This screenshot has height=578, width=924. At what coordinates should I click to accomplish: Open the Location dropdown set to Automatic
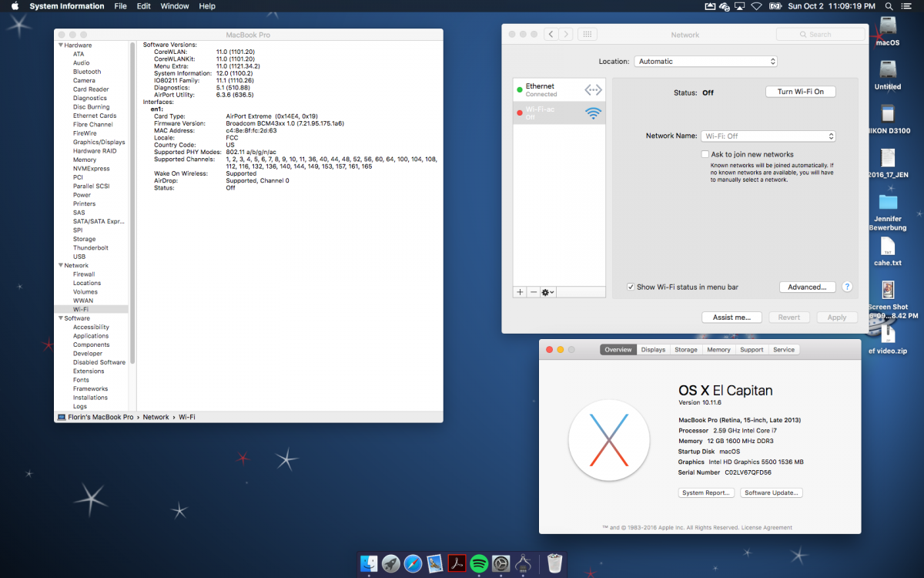pyautogui.click(x=705, y=62)
